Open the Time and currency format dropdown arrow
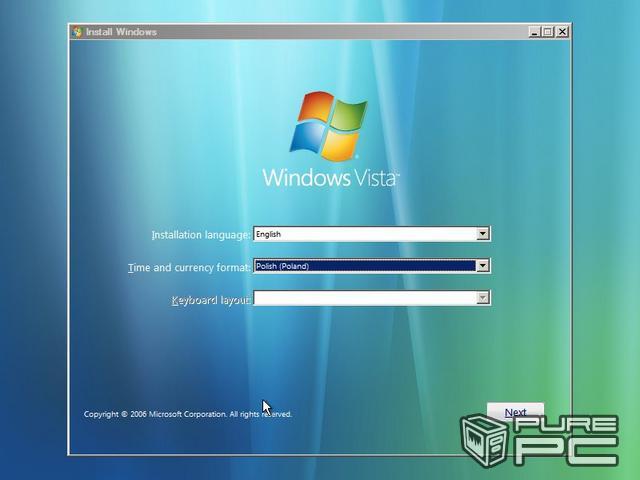This screenshot has height=480, width=640. click(x=482, y=266)
